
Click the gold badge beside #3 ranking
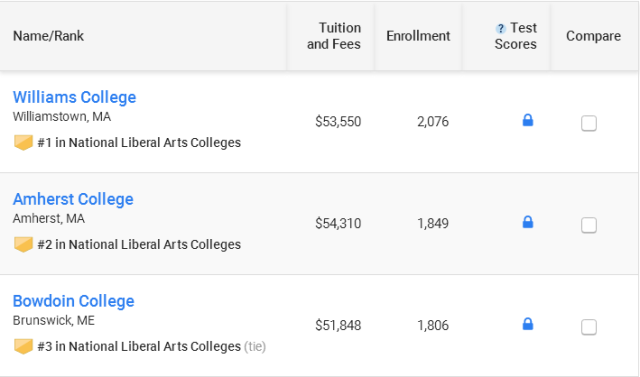tap(23, 346)
